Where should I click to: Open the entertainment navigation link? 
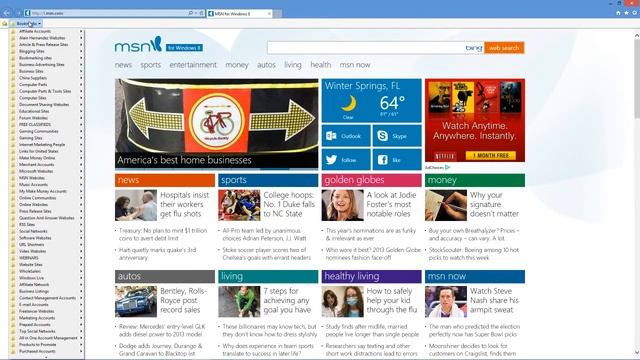pyautogui.click(x=193, y=65)
